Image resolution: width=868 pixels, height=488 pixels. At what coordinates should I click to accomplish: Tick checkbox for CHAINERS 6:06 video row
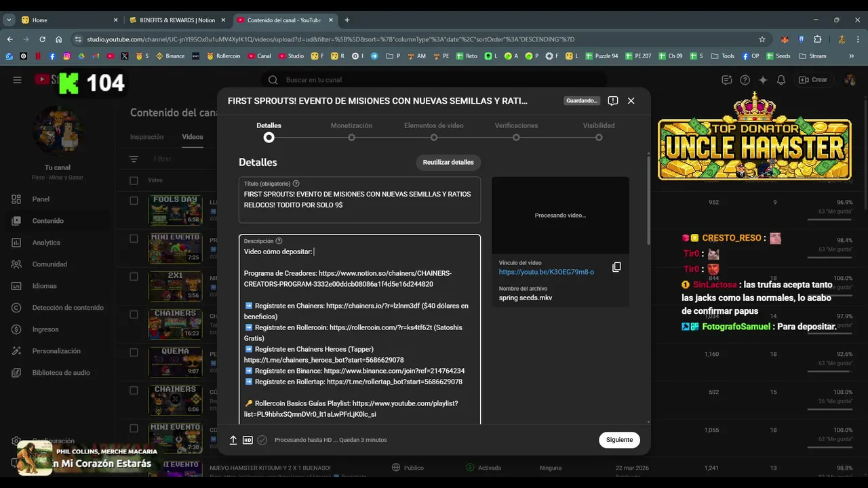(x=134, y=390)
